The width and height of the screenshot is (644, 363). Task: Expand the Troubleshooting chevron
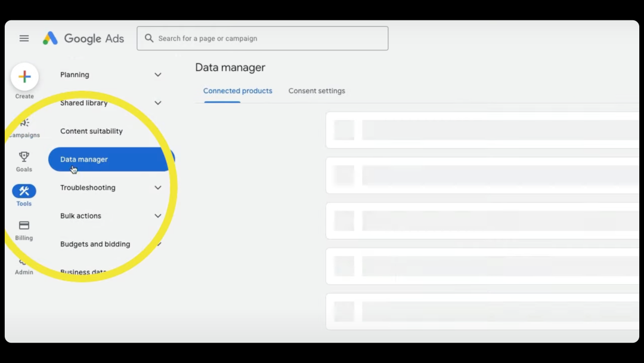point(157,187)
